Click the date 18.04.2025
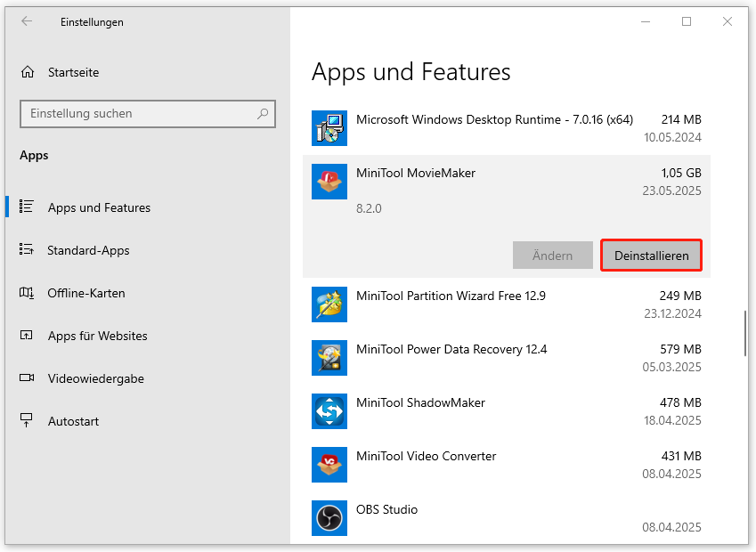 pyautogui.click(x=672, y=421)
